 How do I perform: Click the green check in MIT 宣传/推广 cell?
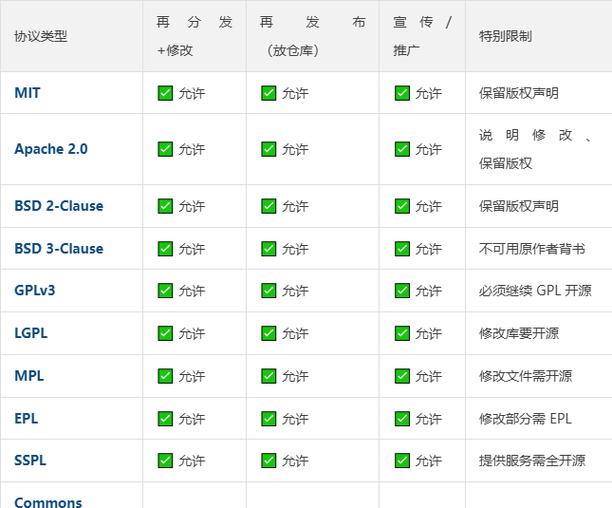[x=402, y=93]
